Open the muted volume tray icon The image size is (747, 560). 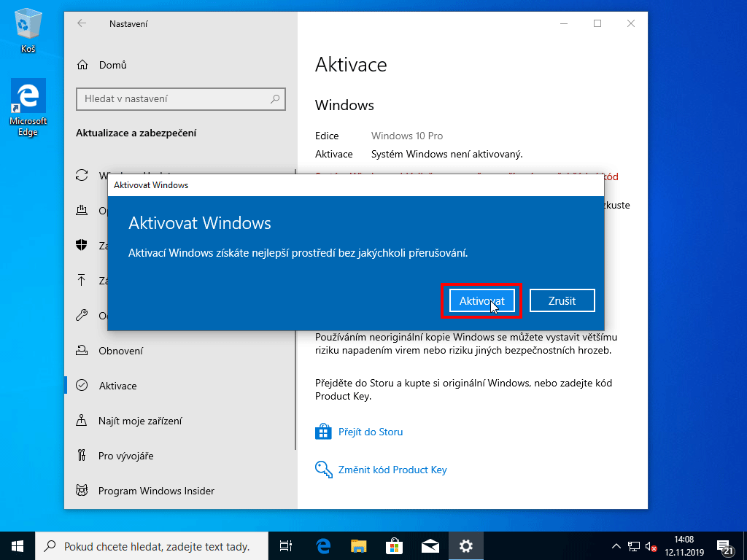click(651, 545)
